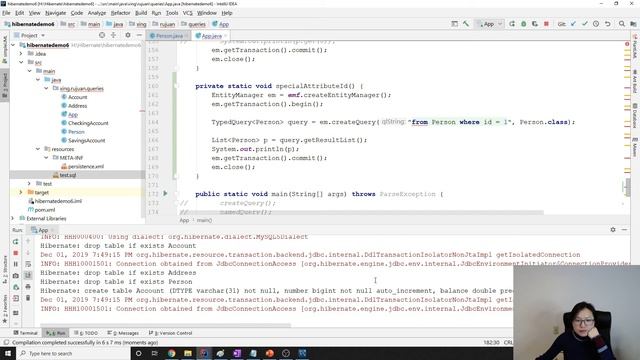Open Chrome from the Windows taskbar
640x360 pixels.
[x=171, y=353]
